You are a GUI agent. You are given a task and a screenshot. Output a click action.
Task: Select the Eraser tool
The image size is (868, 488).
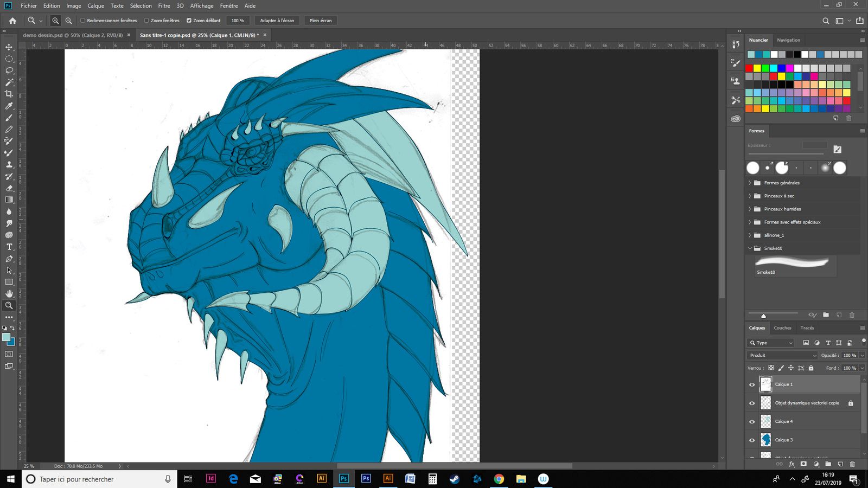click(9, 188)
